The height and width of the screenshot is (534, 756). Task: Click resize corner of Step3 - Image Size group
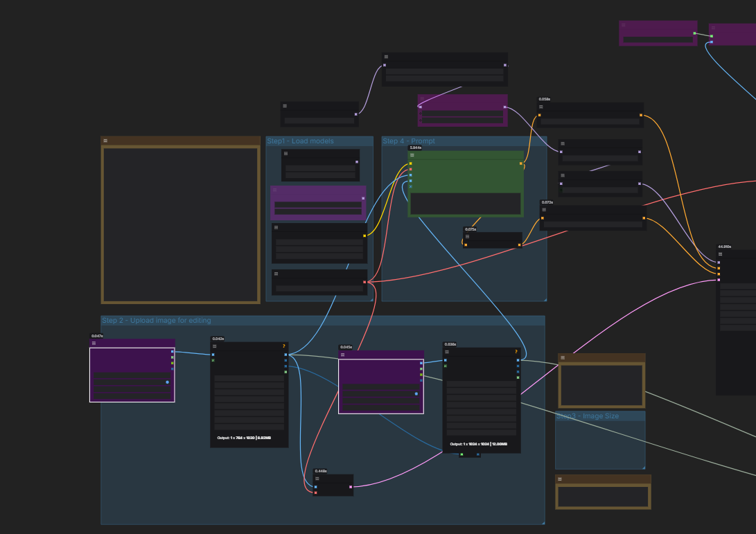point(643,467)
